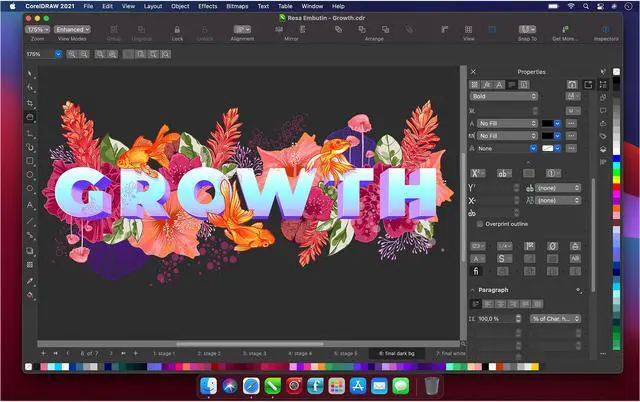Viewport: 640px width, 402px height.
Task: Open the File menu
Action: click(x=88, y=6)
